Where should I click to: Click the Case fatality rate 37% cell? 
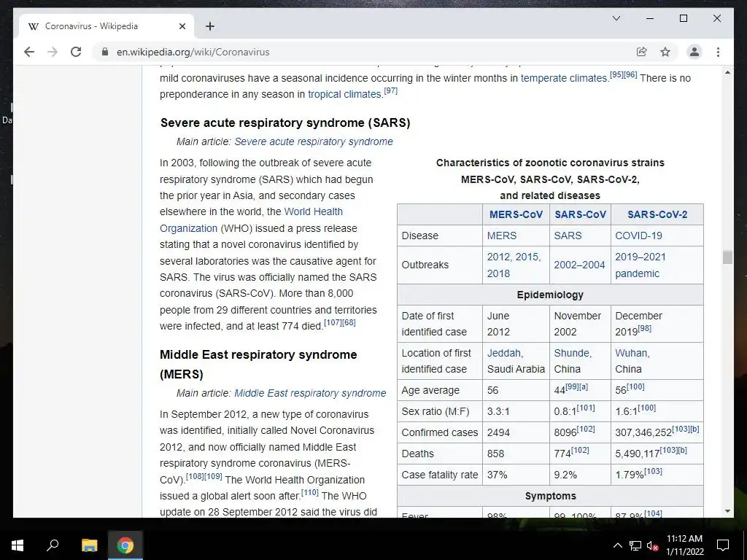point(516,475)
